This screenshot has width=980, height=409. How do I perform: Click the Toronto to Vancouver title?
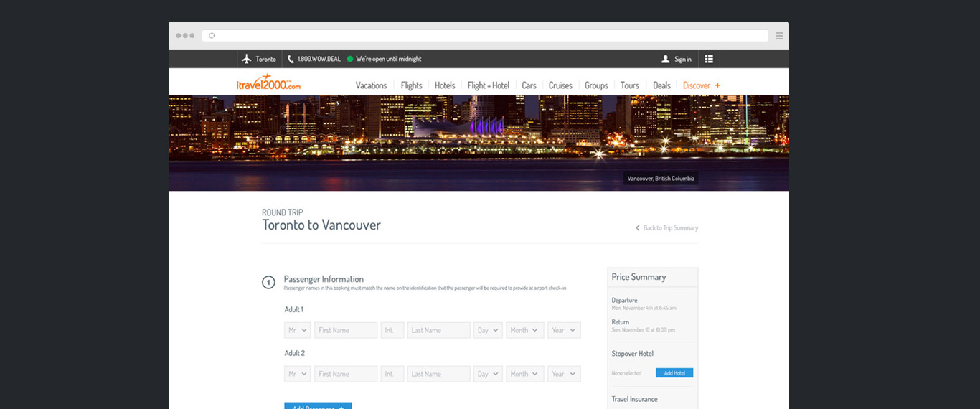pyautogui.click(x=321, y=225)
